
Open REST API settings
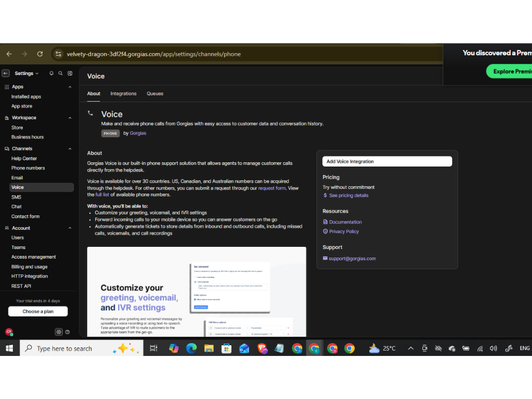[x=21, y=286]
